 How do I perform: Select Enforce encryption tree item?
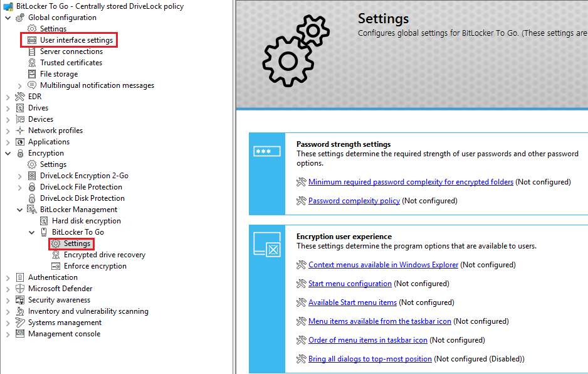coord(95,266)
